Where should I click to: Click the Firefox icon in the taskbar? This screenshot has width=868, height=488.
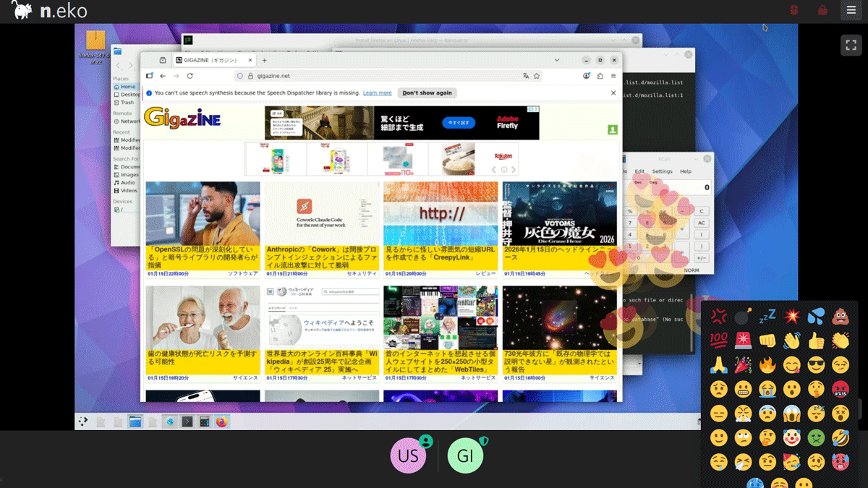(x=222, y=421)
